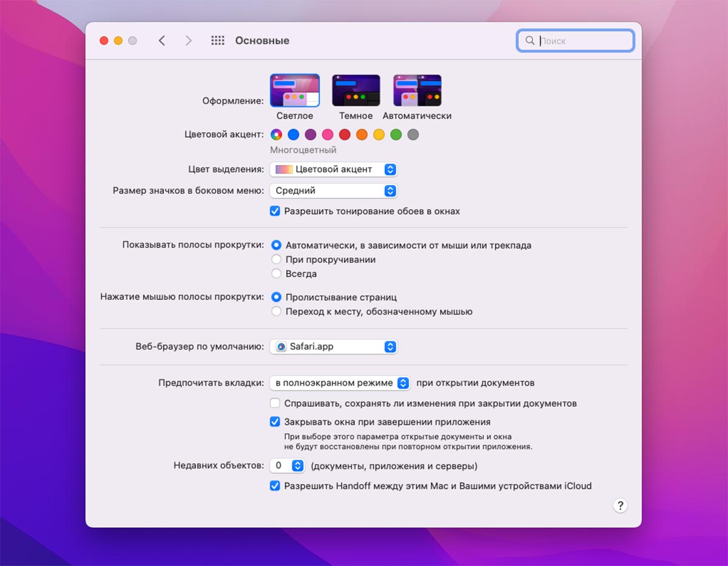Screen dimensions: 728x566
Task: Select the Темное appearance thumbnail
Action: click(356, 90)
